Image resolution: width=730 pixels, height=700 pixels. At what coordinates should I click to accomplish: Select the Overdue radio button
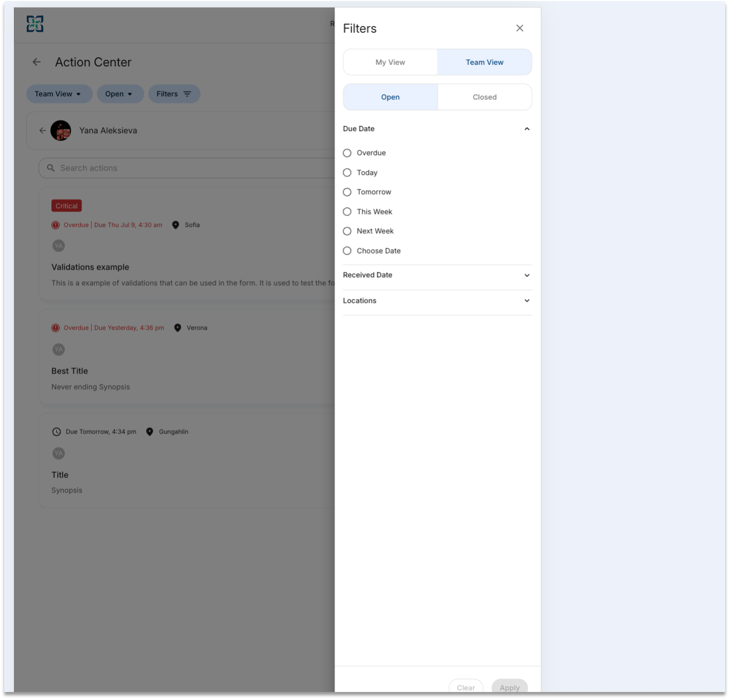coord(347,153)
